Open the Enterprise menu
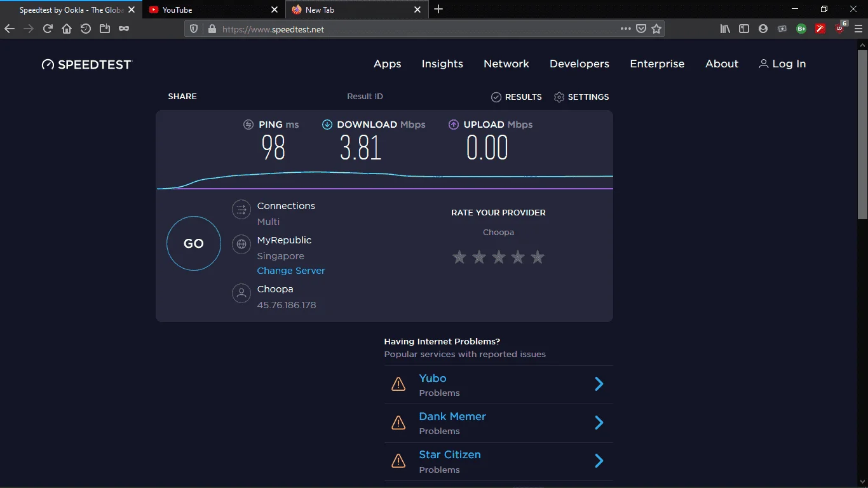The height and width of the screenshot is (488, 868). [x=657, y=64]
